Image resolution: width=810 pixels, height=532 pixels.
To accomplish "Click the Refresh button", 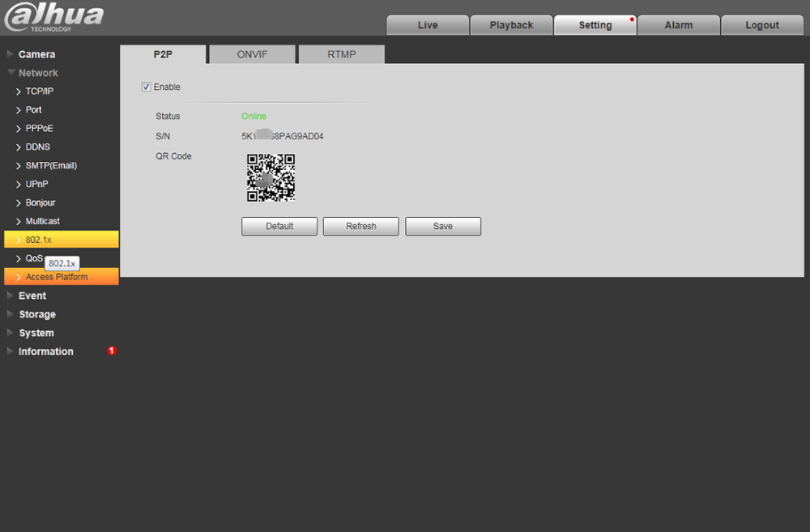I will point(360,226).
